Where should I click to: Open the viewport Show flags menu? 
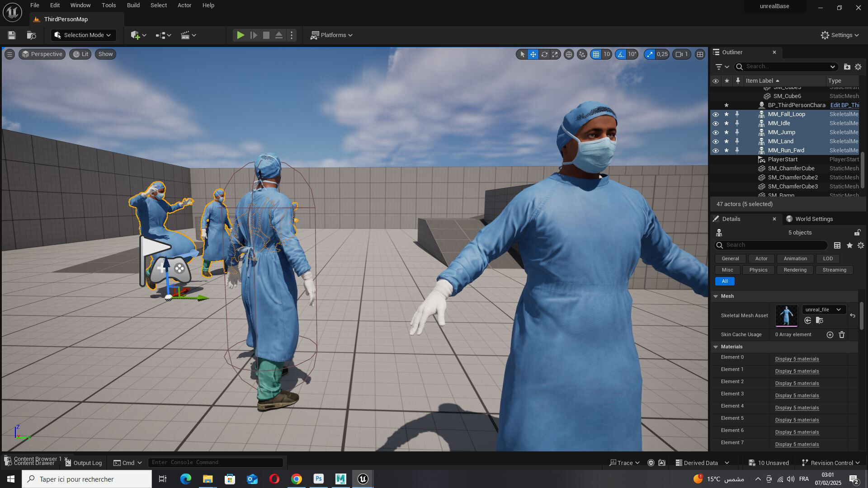[x=105, y=54]
